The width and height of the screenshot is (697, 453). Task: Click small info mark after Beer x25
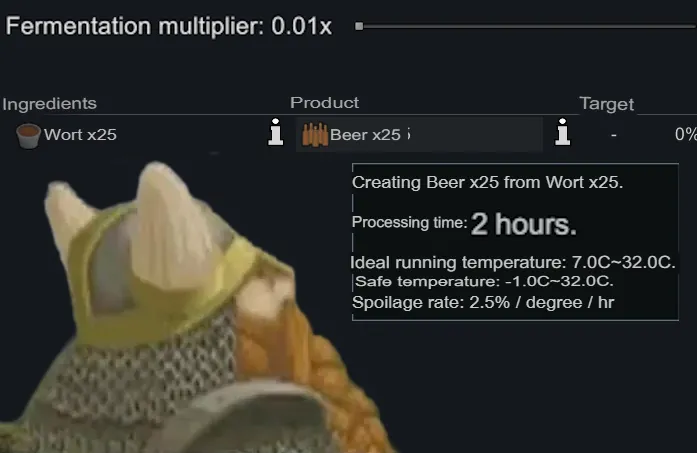[409, 134]
